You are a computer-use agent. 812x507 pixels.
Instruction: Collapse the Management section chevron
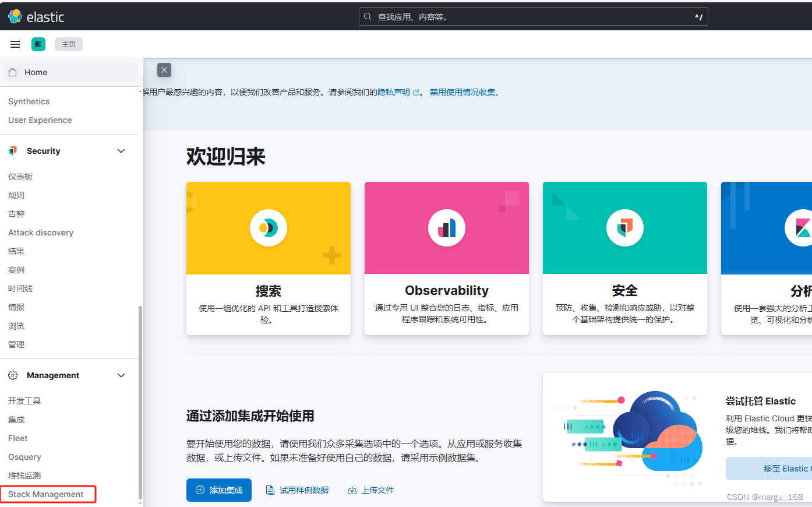click(121, 375)
